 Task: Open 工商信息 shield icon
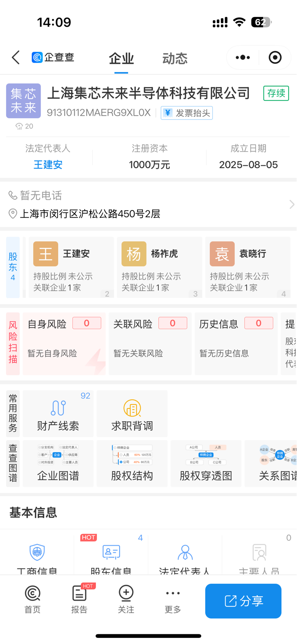pos(37,552)
